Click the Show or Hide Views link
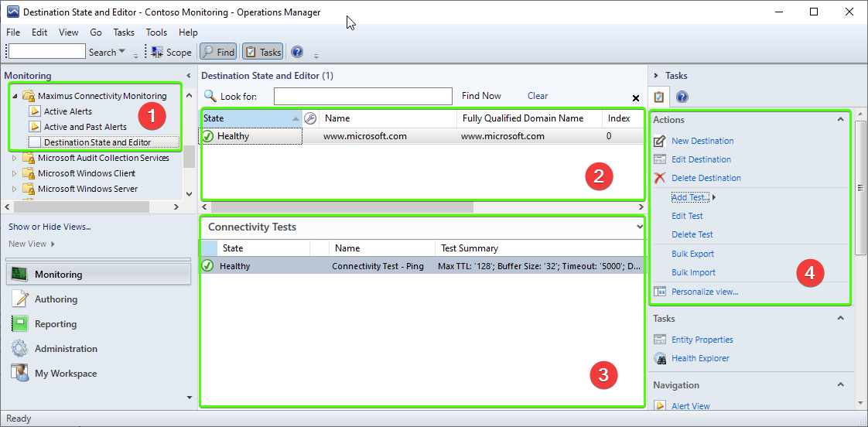Screen dimensions: 868x427 pyautogui.click(x=50, y=227)
